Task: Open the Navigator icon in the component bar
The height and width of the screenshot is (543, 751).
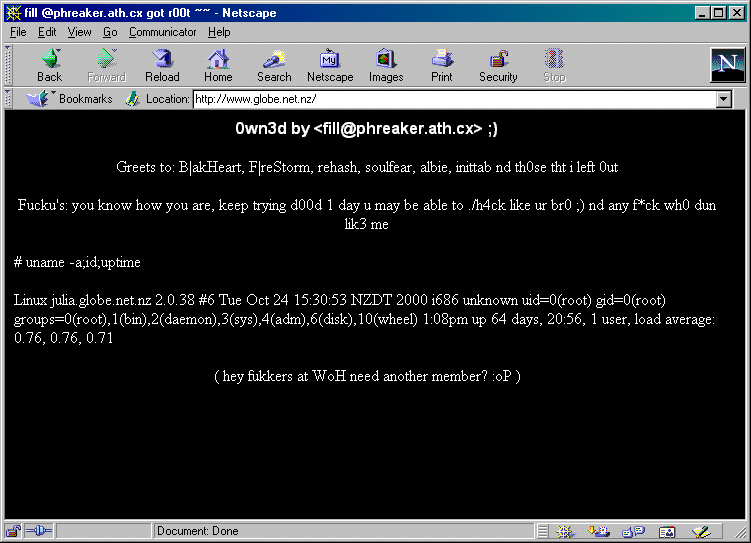Action: click(x=566, y=531)
